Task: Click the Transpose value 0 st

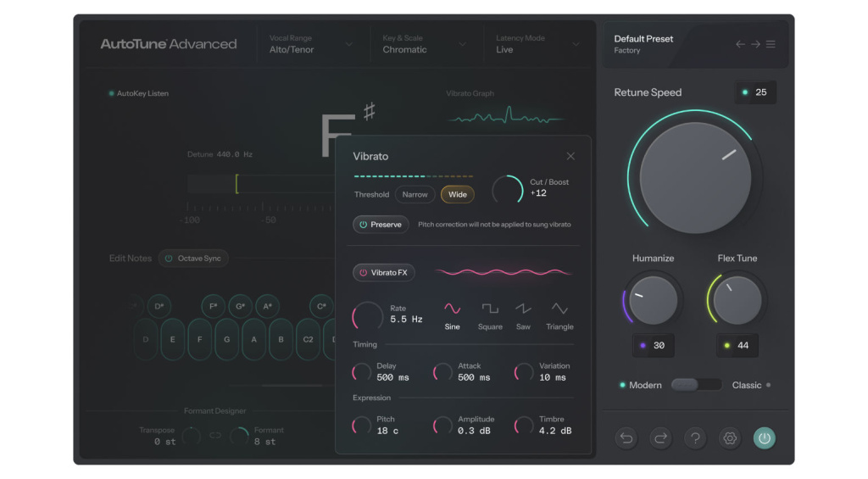Action: pyautogui.click(x=165, y=442)
